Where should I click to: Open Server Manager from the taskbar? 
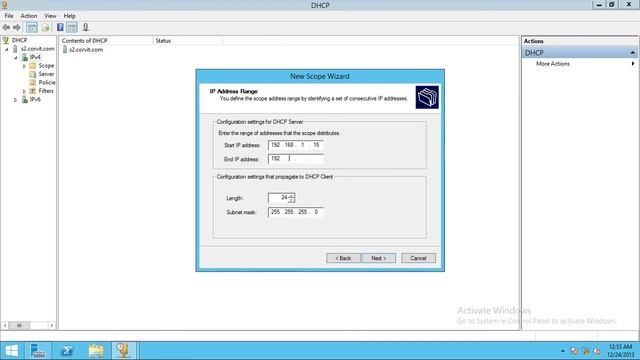[38, 351]
